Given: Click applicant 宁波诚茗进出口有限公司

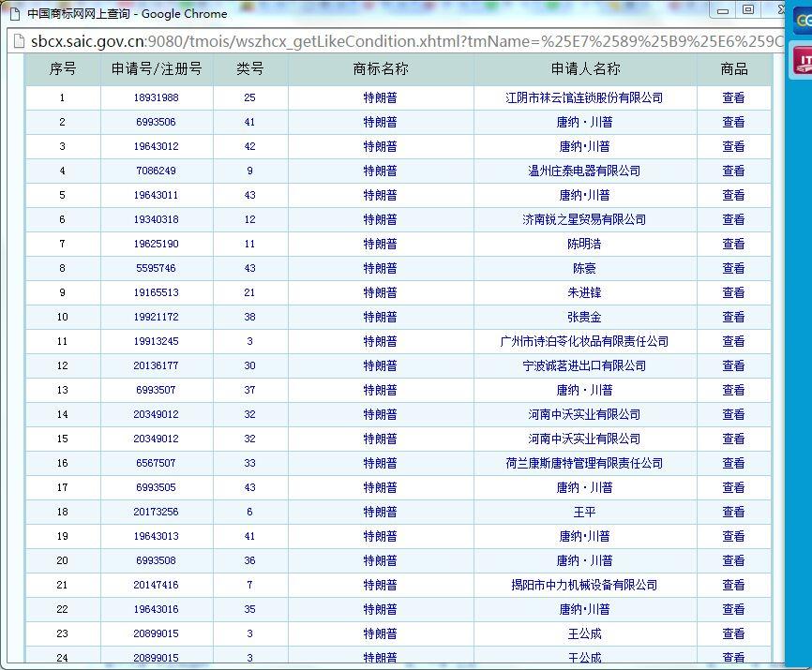Looking at the screenshot, I should [584, 365].
